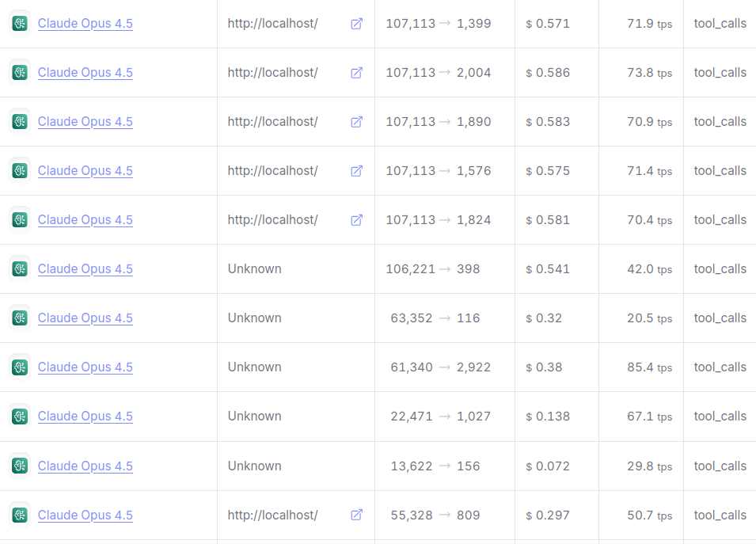Open external link icon in the 73.8 tps row
Image resolution: width=756 pixels, height=544 pixels.
[x=356, y=73]
